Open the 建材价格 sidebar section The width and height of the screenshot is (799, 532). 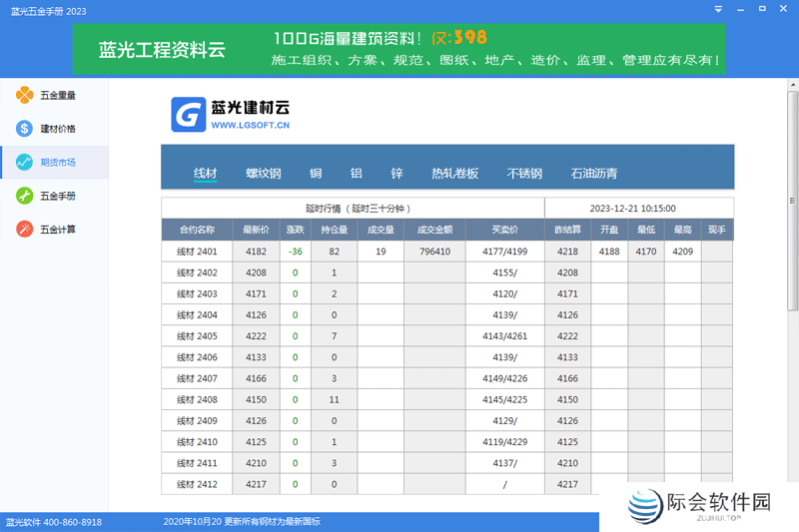(x=54, y=129)
